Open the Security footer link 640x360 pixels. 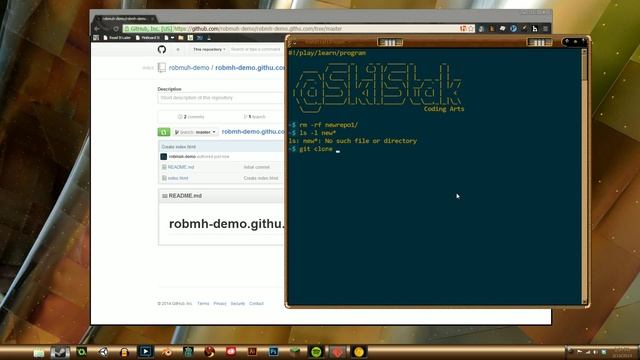[x=238, y=304]
